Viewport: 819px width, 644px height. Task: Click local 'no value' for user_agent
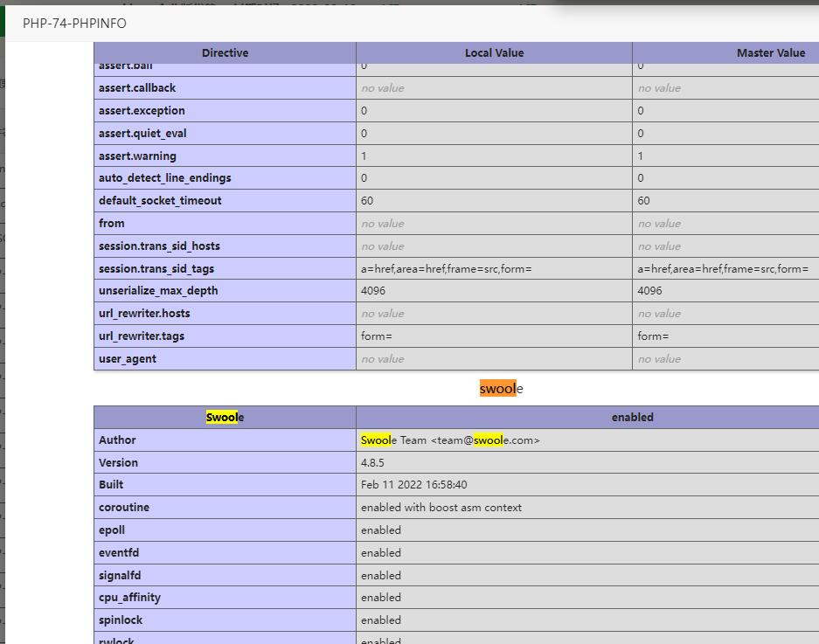382,359
